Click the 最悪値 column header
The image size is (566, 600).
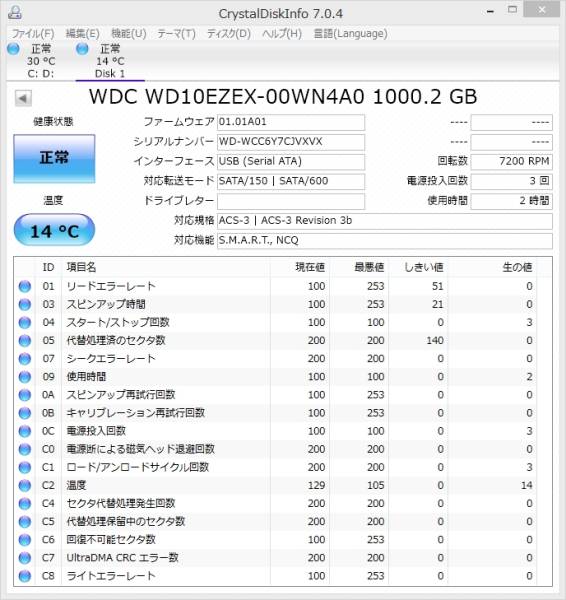tap(359, 267)
